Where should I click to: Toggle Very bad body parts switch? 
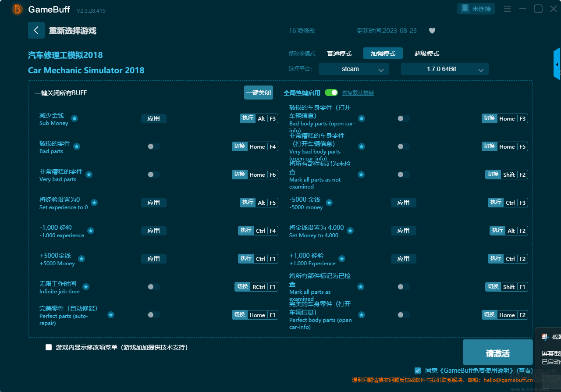click(404, 146)
